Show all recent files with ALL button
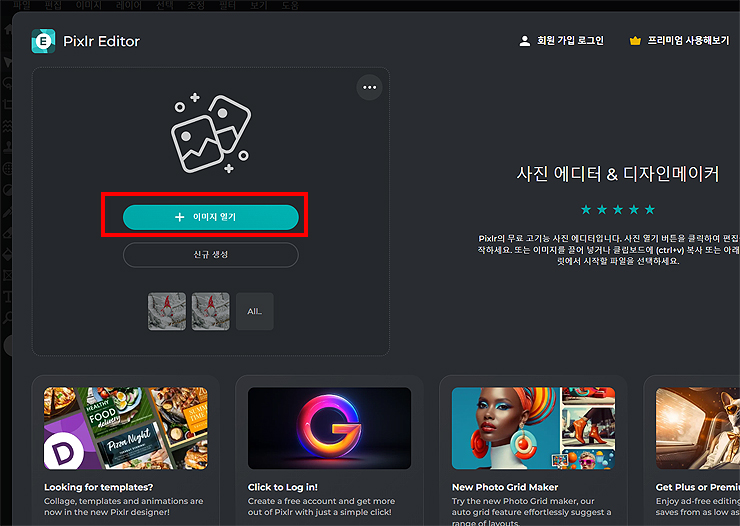 point(254,311)
